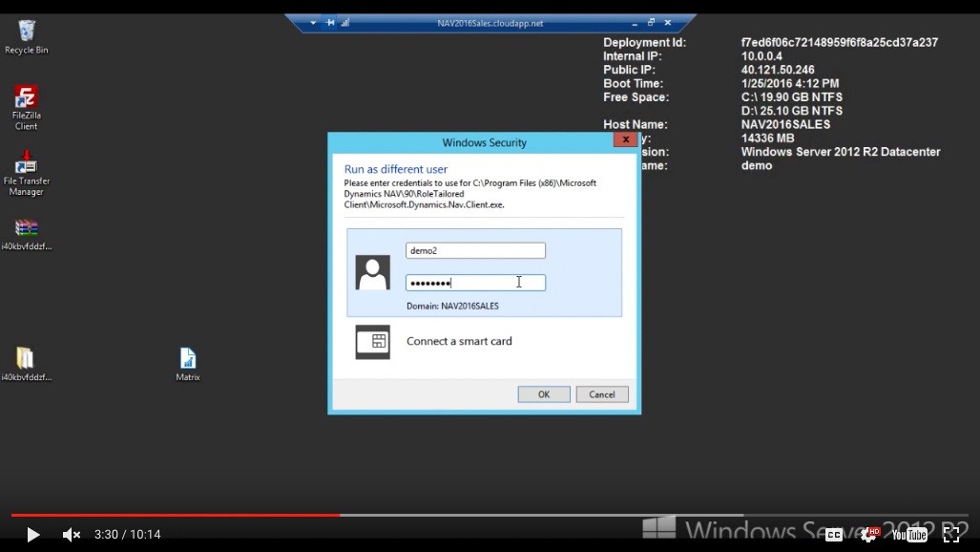Cancel the Windows Security dialog

[602, 394]
